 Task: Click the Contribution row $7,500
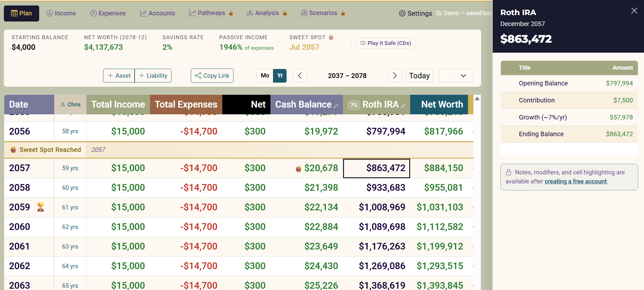pos(569,101)
